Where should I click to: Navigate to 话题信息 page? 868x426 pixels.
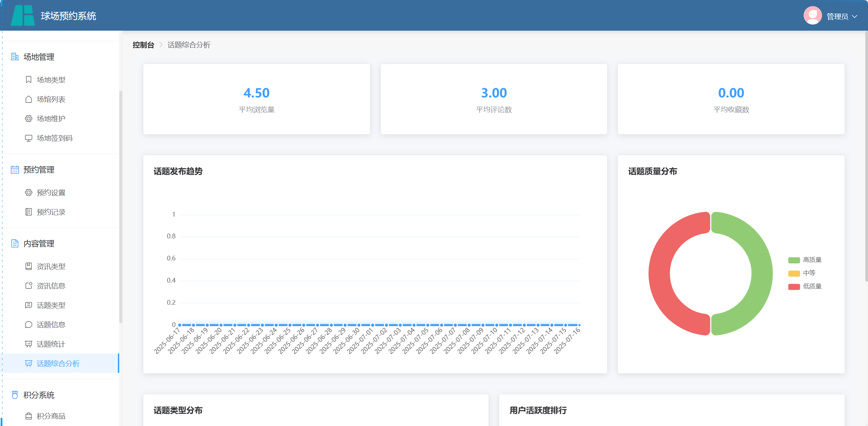61,325
